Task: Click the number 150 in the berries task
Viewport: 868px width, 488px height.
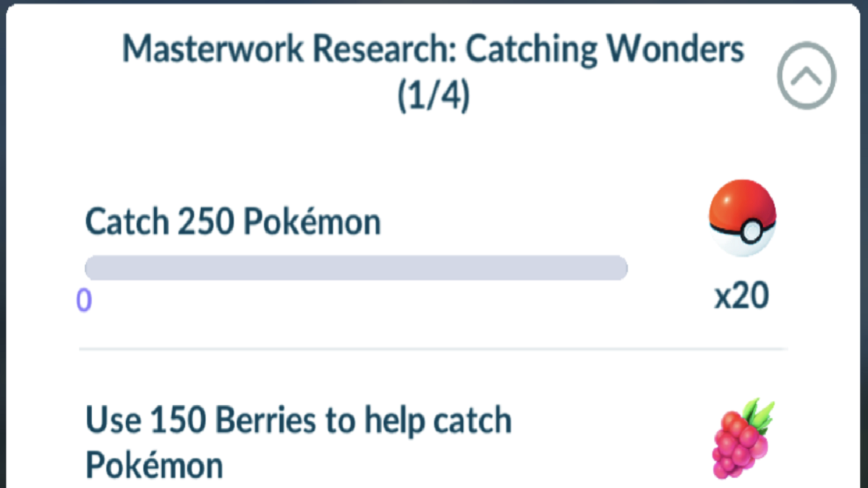Action: tap(174, 421)
